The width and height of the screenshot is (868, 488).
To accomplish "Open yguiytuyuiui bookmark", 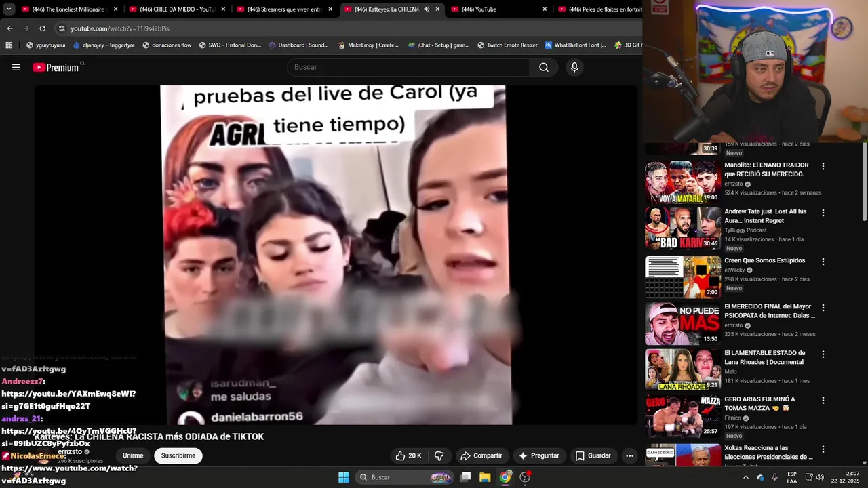I will click(45, 45).
